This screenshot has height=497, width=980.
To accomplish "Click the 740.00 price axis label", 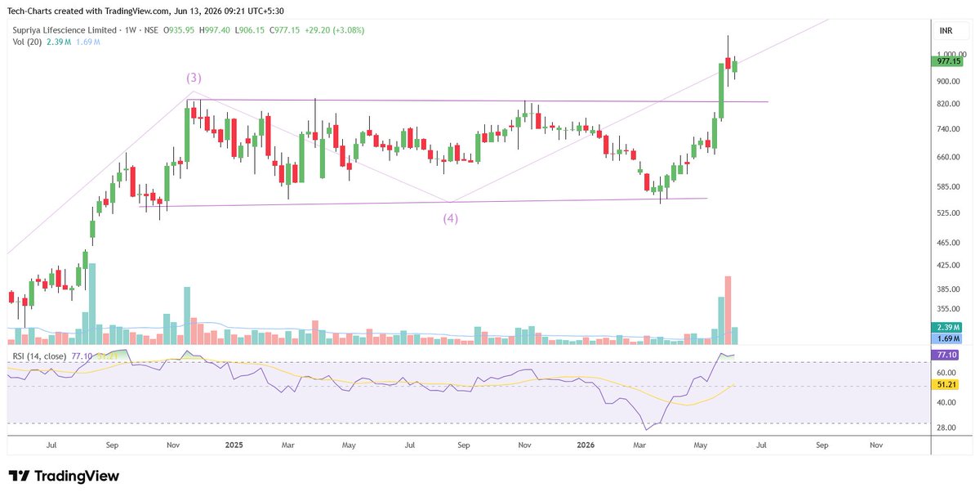I will tap(947, 129).
